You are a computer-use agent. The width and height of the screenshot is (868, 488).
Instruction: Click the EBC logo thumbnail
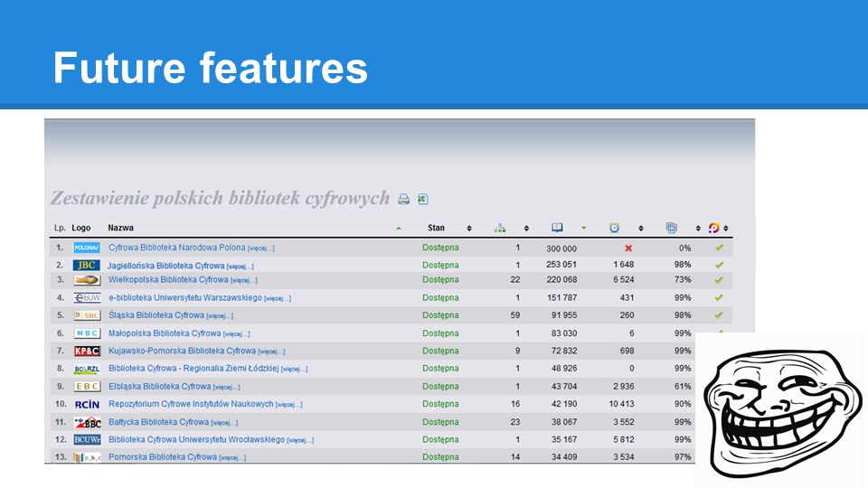coord(87,386)
